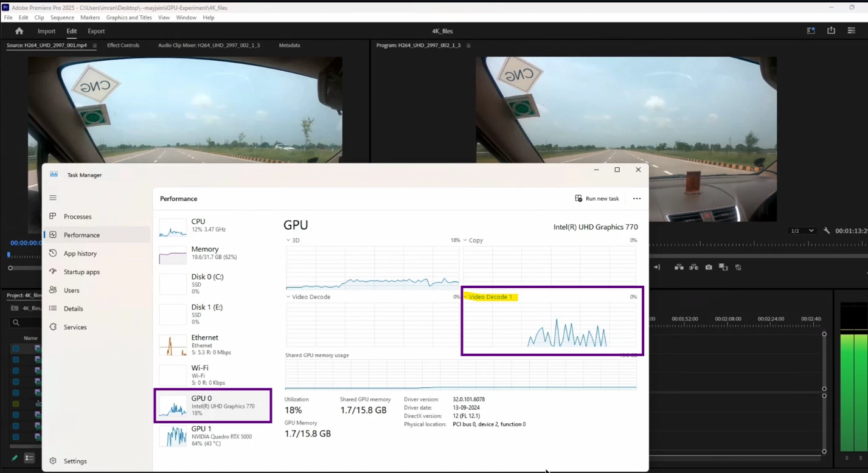Open the progress dashboard bars icon in the Premiere header
Screen dimensions: 868x473
pos(852,31)
